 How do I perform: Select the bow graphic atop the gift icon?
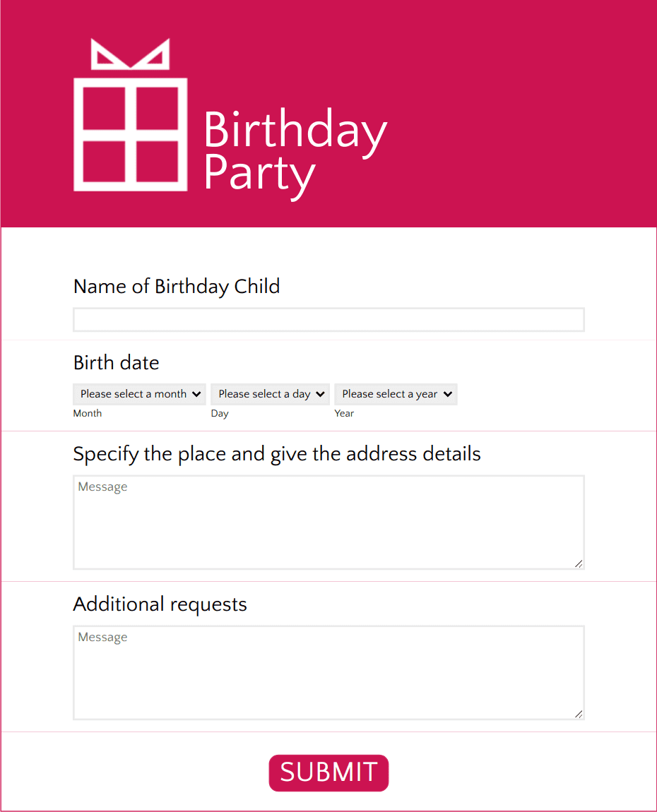(x=130, y=54)
